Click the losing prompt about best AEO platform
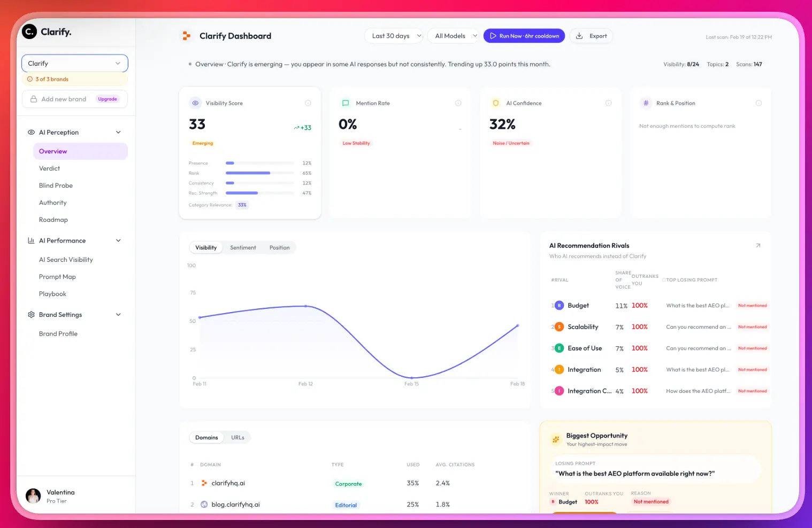The width and height of the screenshot is (812, 528). pos(635,473)
